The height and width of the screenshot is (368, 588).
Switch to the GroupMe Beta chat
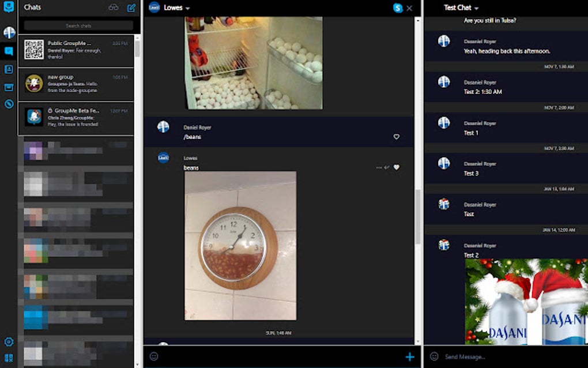(x=77, y=119)
